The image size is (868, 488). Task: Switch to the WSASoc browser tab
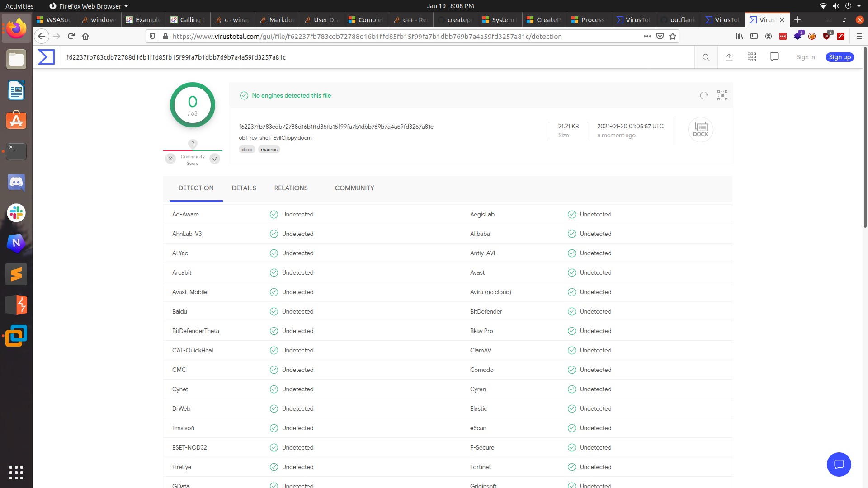(x=55, y=19)
